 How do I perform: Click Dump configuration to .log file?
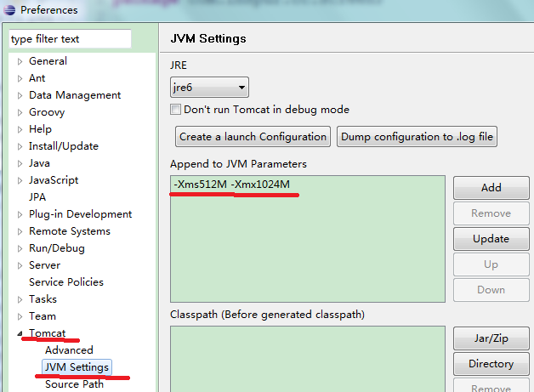pyautogui.click(x=417, y=137)
